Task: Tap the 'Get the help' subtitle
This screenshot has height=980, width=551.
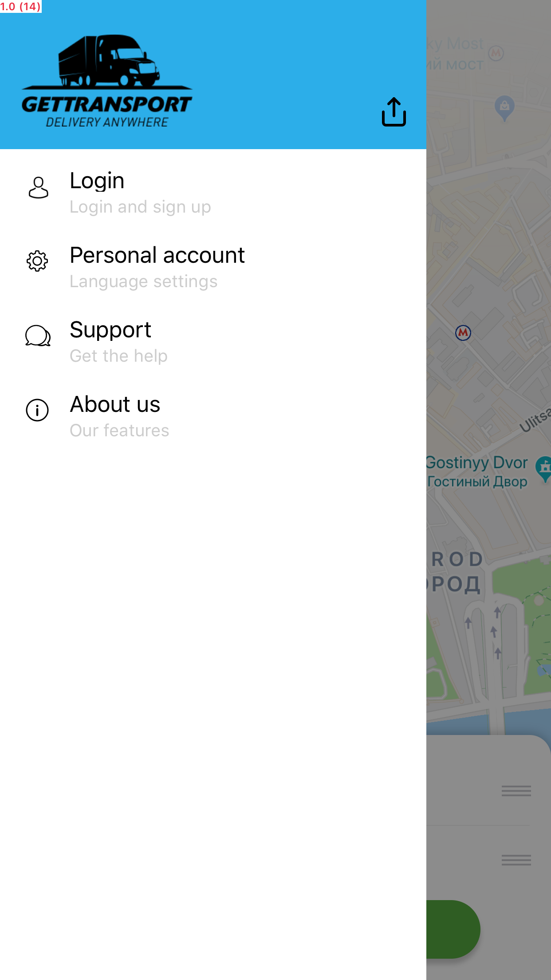Action: pos(118,356)
